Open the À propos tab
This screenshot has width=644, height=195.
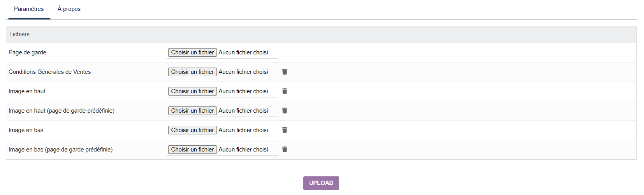pos(69,9)
